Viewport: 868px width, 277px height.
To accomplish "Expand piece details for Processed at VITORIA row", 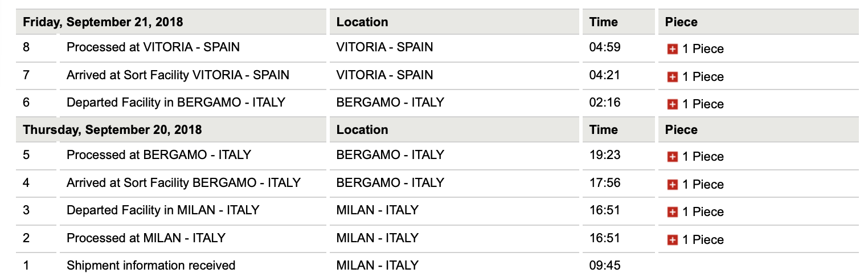I will [672, 50].
